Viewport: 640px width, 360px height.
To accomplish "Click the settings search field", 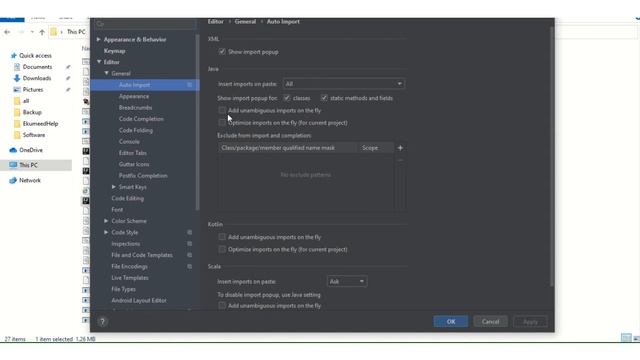I will [x=145, y=24].
